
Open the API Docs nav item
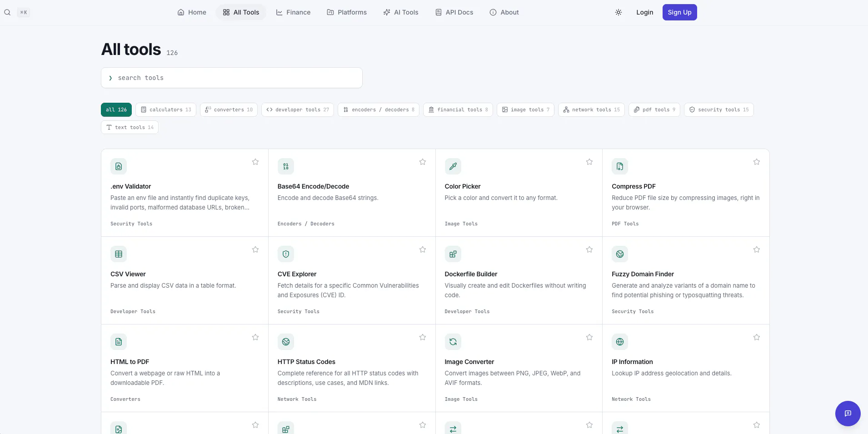click(x=454, y=12)
